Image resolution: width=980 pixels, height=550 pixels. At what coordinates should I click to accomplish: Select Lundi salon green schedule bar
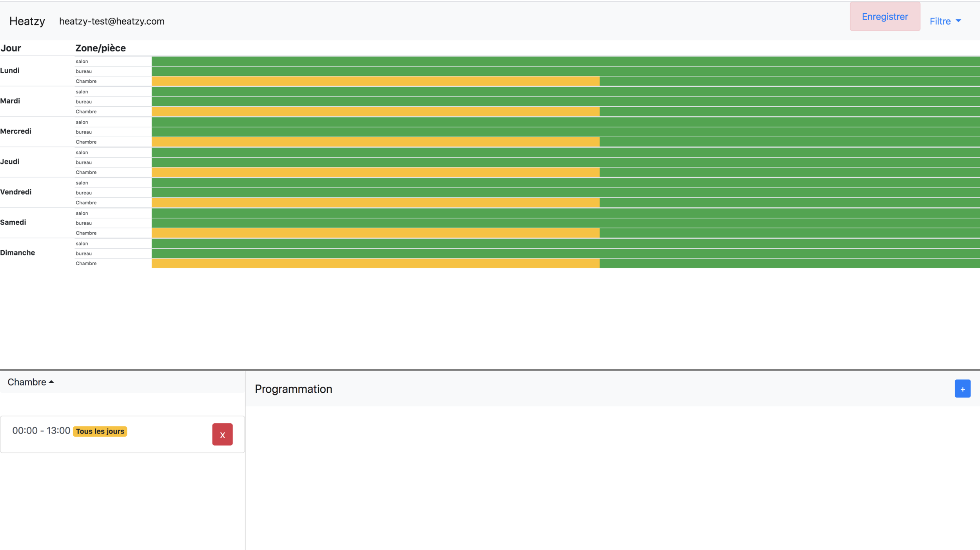(x=565, y=61)
